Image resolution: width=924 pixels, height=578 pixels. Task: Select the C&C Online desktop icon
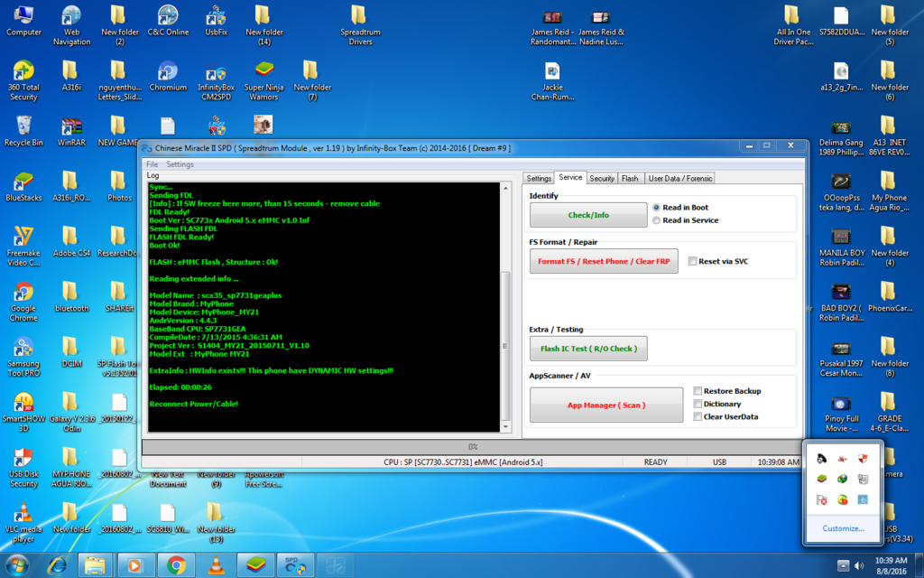[168, 22]
